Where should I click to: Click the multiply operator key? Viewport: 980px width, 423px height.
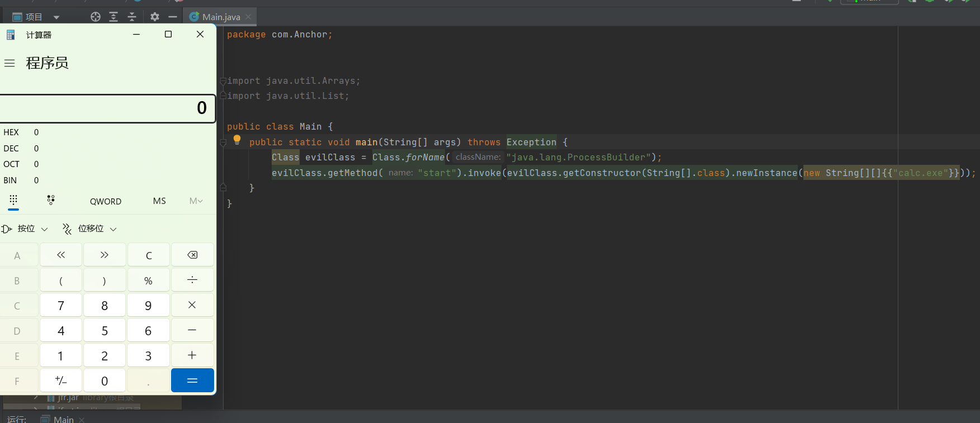[192, 305]
